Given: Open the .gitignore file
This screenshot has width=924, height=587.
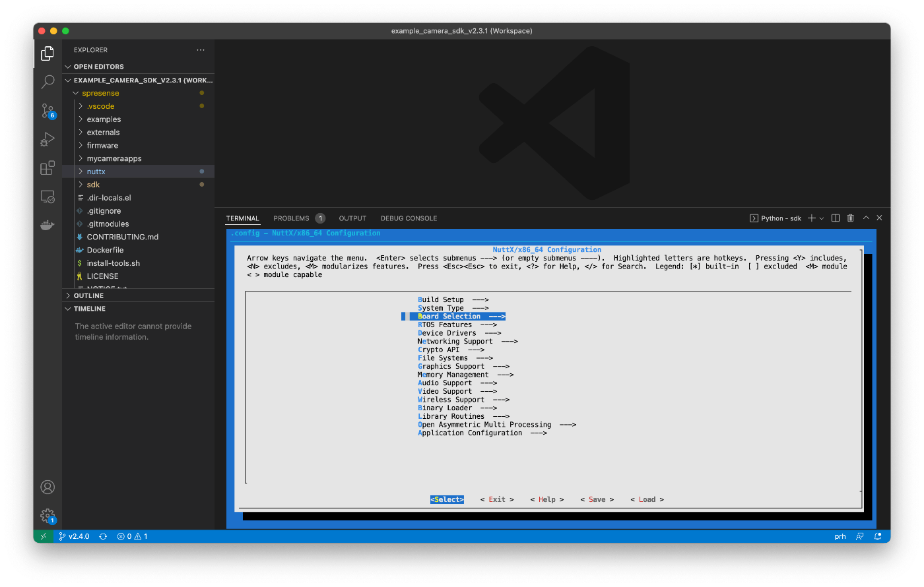Looking at the screenshot, I should [x=139, y=211].
